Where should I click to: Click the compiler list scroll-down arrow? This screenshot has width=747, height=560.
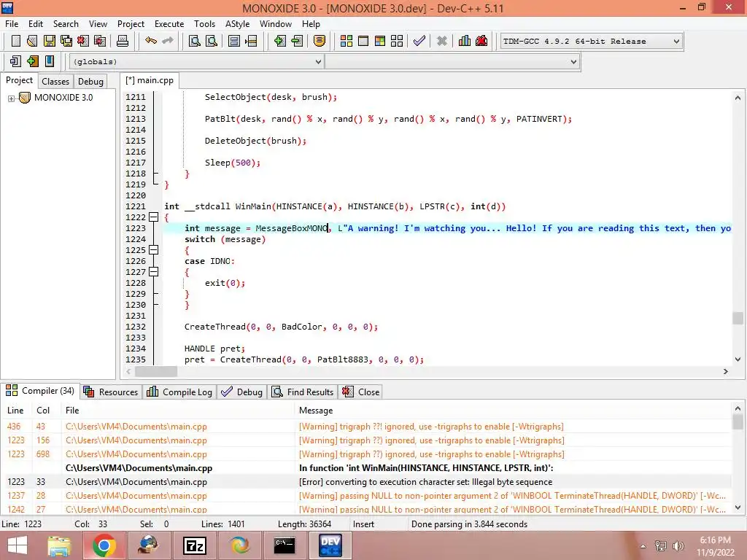(738, 507)
